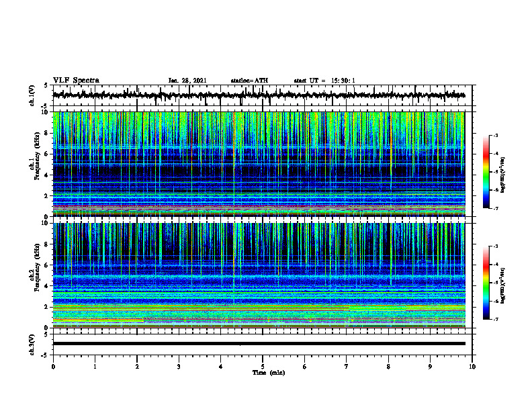Click the 5 tick label on ch.1(V) axis
532x411 pixels.
tap(46, 86)
